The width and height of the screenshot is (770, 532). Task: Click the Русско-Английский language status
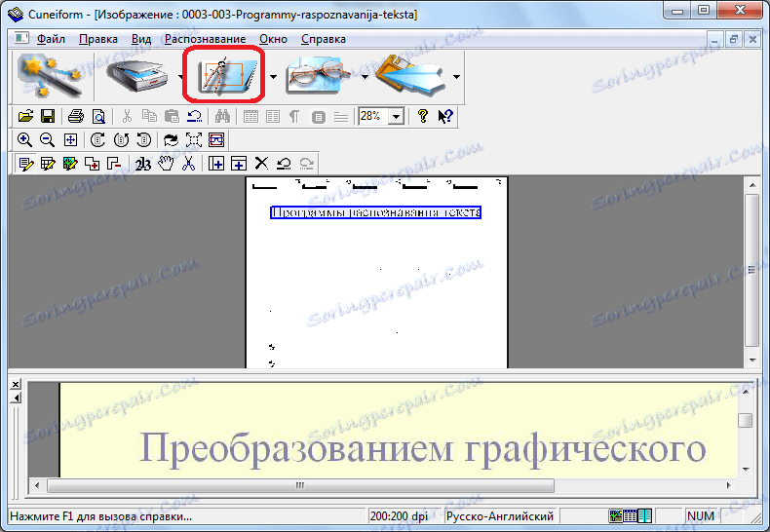(x=500, y=516)
